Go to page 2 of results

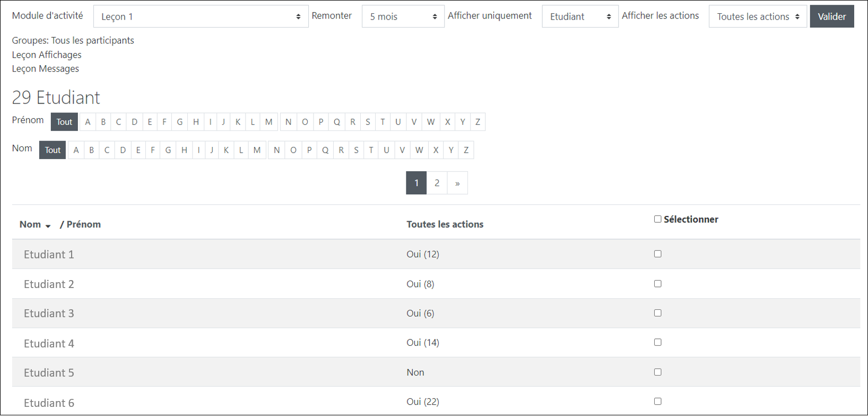coord(437,183)
